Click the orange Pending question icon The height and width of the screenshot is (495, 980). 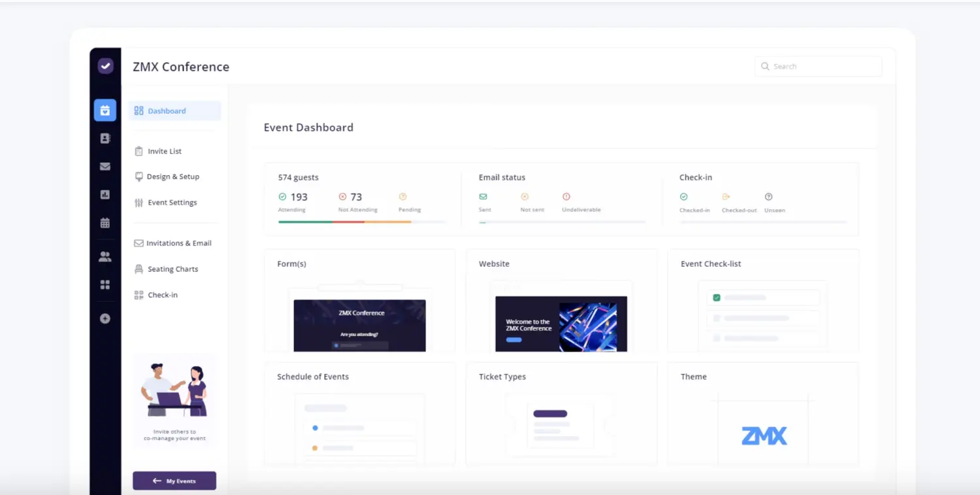point(402,196)
